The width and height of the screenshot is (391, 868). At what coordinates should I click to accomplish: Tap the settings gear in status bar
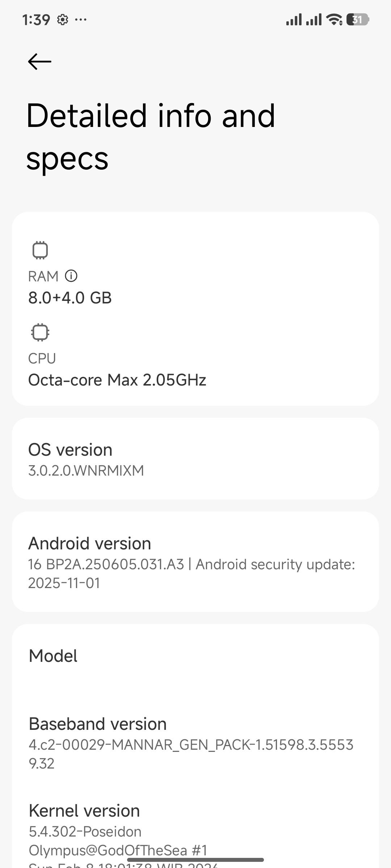[x=63, y=20]
